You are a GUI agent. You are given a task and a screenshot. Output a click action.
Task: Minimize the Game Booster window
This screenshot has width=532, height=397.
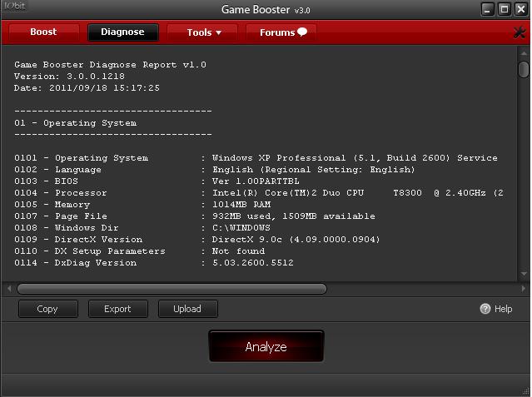488,9
